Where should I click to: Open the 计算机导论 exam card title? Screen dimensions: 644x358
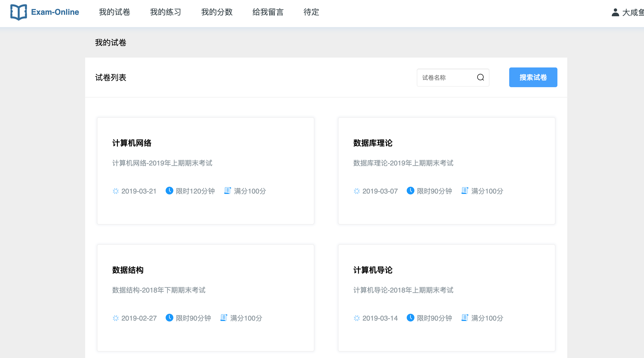point(373,270)
